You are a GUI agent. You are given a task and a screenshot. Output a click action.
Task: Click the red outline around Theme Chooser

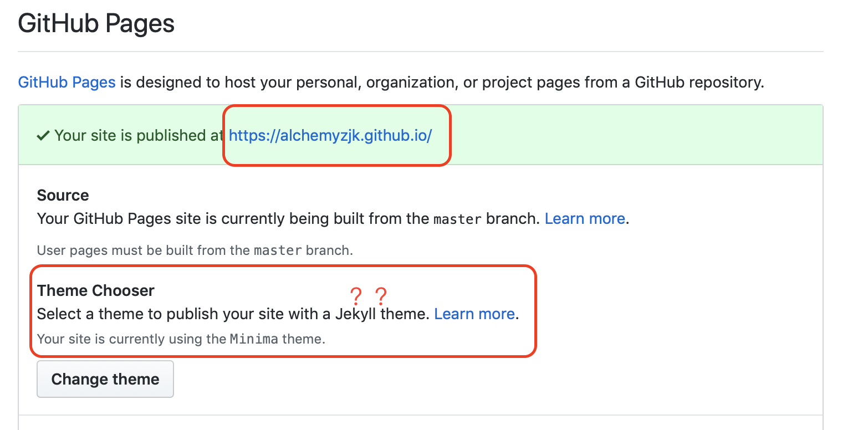283,267
